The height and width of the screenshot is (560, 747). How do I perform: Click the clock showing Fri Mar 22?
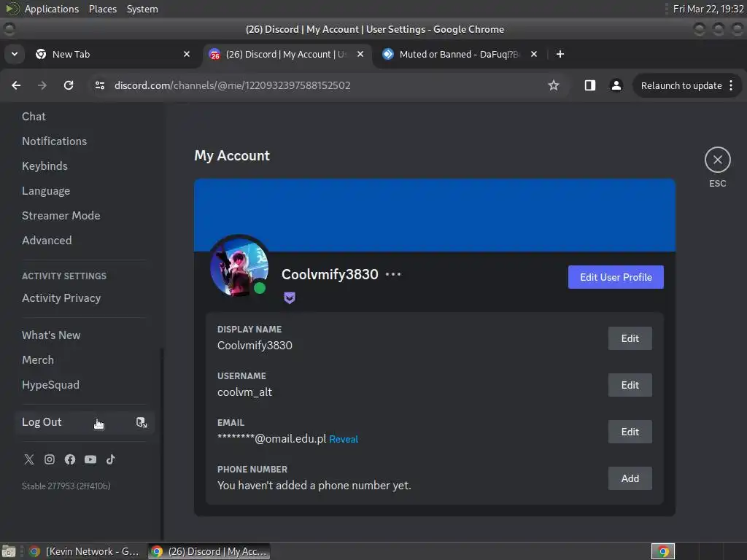pyautogui.click(x=708, y=9)
